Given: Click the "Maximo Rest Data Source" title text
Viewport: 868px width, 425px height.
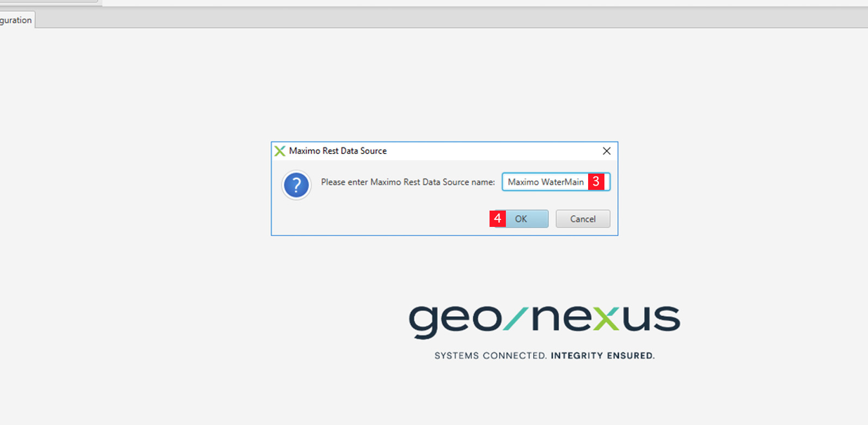Looking at the screenshot, I should 338,151.
